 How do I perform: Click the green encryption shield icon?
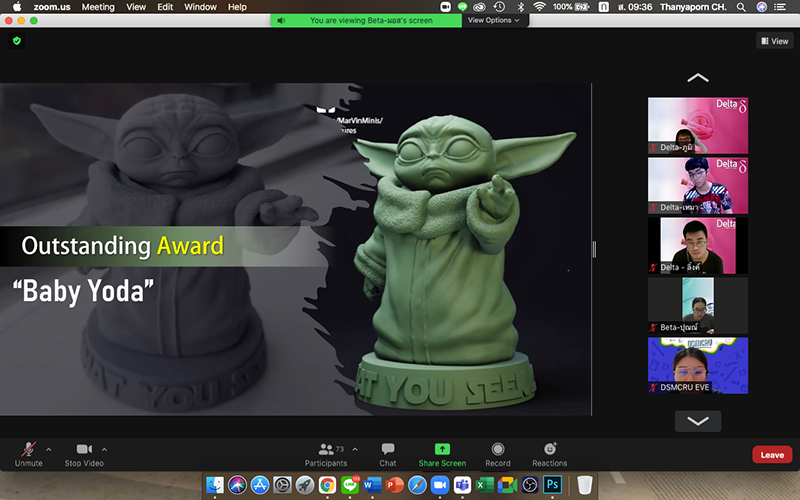coord(17,41)
